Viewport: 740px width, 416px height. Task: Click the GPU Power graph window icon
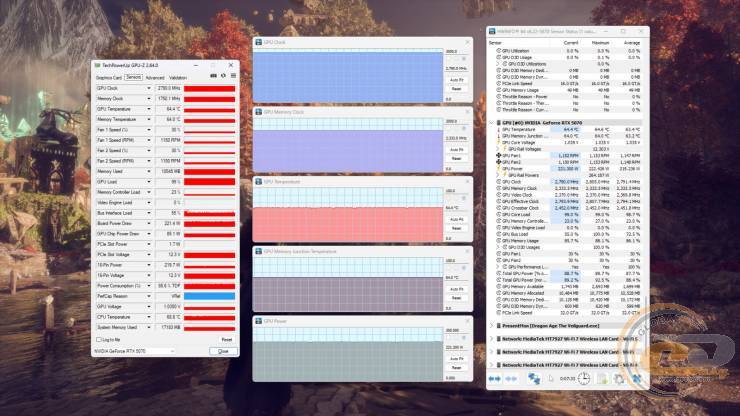[259, 321]
